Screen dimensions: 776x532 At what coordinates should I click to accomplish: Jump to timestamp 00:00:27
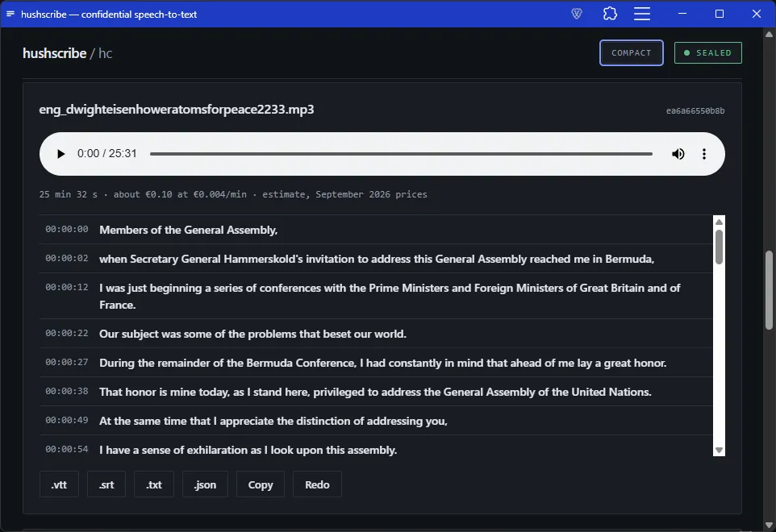[67, 363]
